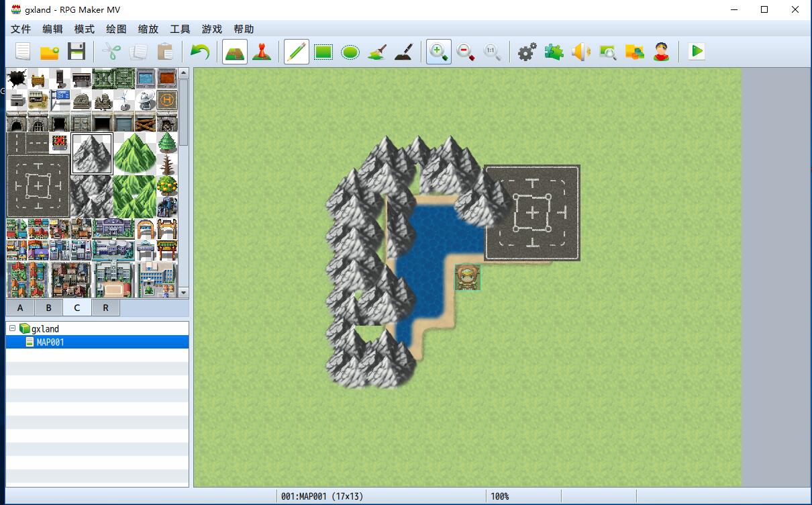Screen dimensions: 812x505
Task: Start playtest with green play button
Action: pos(697,52)
